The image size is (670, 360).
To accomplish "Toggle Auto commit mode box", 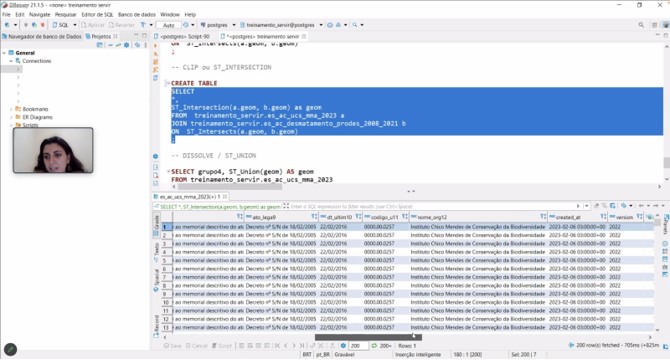I will 169,25.
